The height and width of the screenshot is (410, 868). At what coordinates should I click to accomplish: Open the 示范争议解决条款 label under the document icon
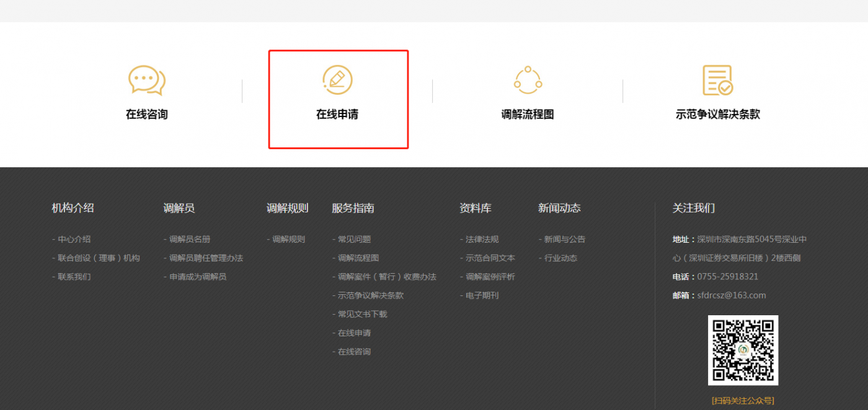[x=718, y=115]
